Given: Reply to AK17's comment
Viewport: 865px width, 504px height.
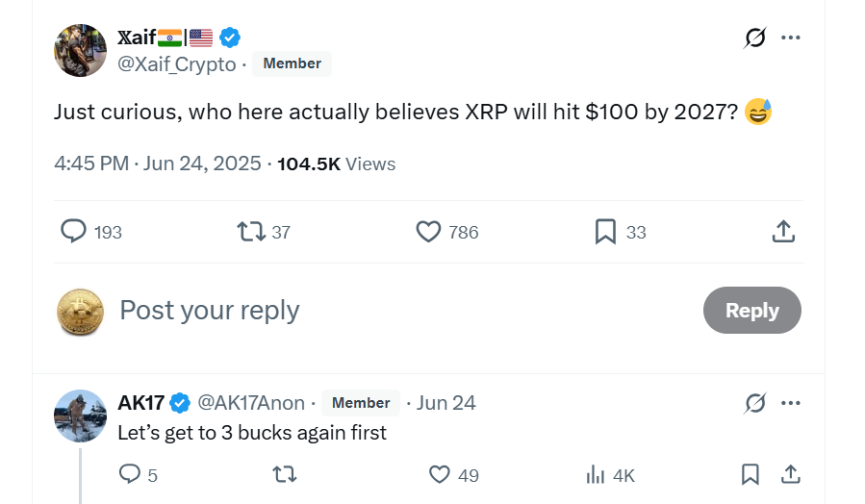Looking at the screenshot, I should tap(129, 474).
